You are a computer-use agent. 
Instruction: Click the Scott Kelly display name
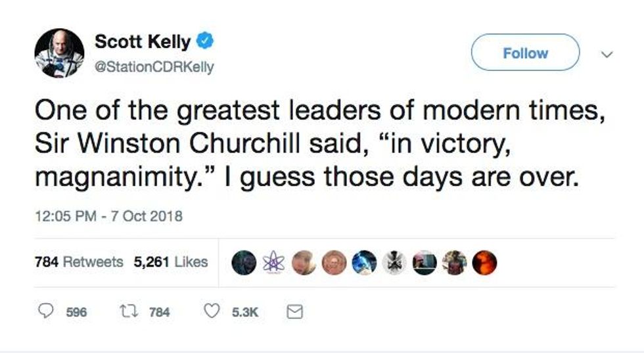(x=143, y=42)
